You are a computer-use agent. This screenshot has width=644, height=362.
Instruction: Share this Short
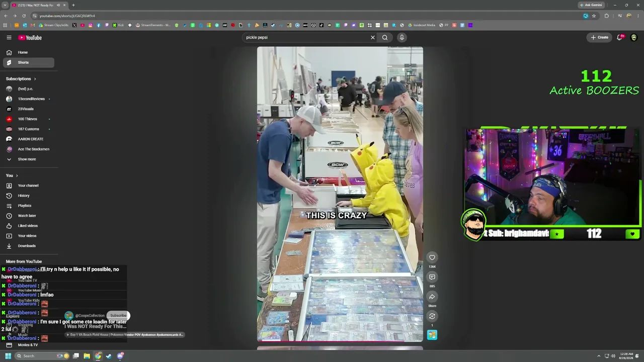pyautogui.click(x=432, y=297)
